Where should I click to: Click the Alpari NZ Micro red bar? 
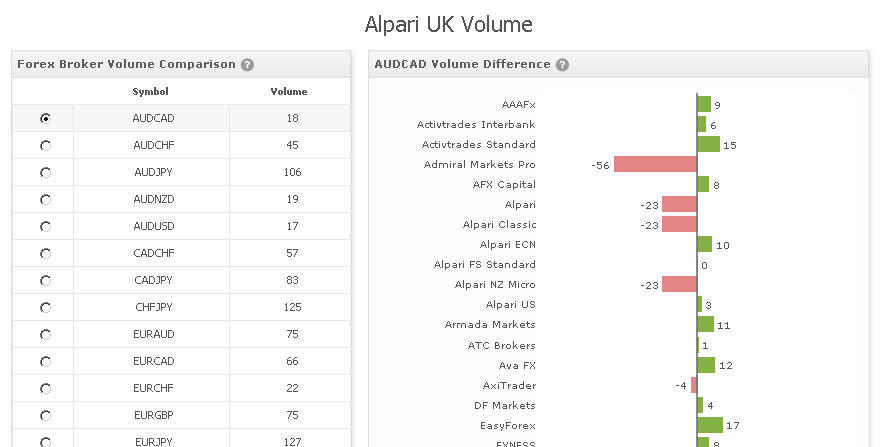(x=680, y=284)
